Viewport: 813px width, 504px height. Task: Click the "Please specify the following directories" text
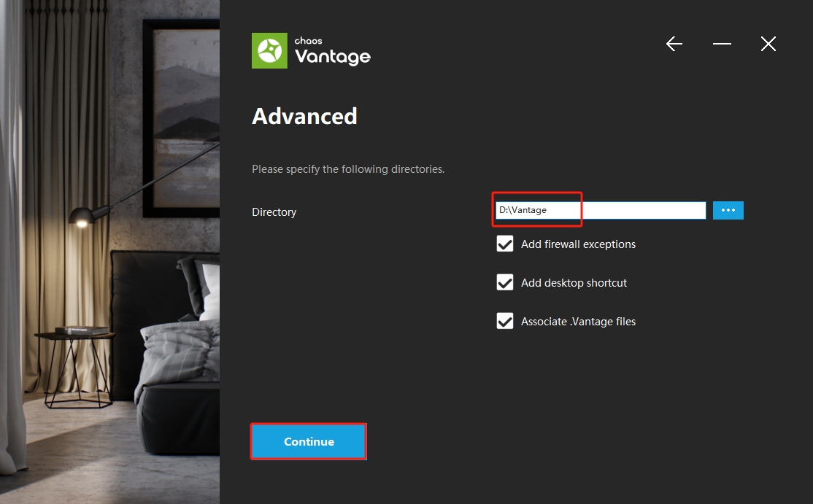(x=348, y=169)
